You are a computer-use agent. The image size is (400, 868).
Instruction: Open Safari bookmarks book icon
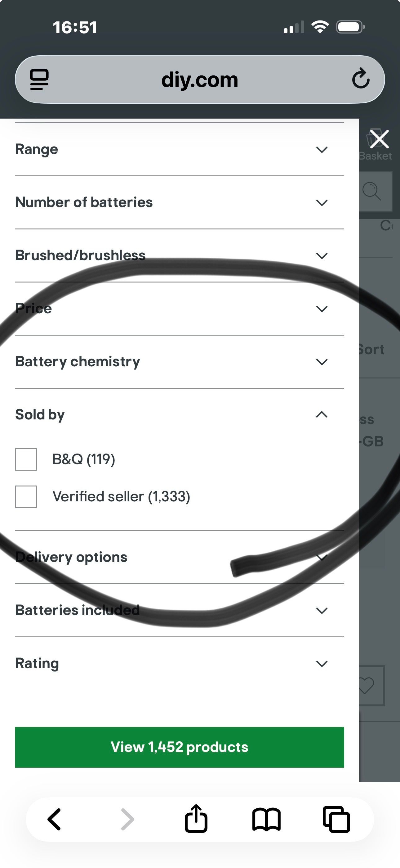(x=266, y=819)
